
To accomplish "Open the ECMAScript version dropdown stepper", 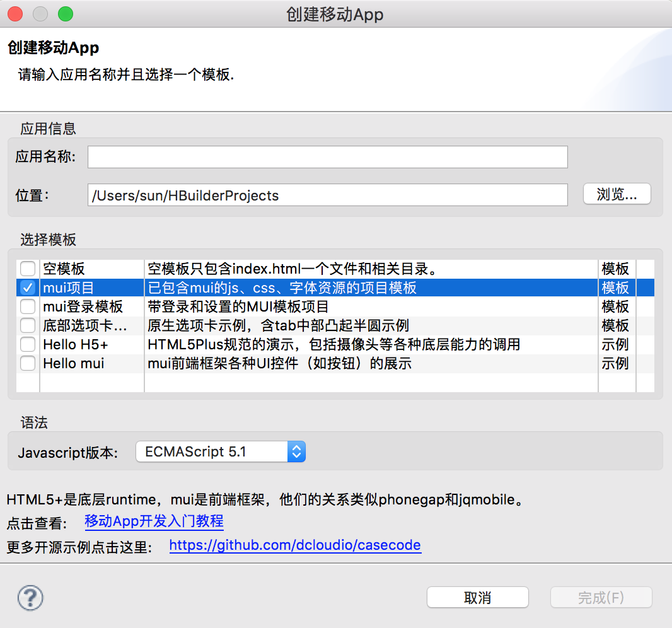I will point(296,451).
